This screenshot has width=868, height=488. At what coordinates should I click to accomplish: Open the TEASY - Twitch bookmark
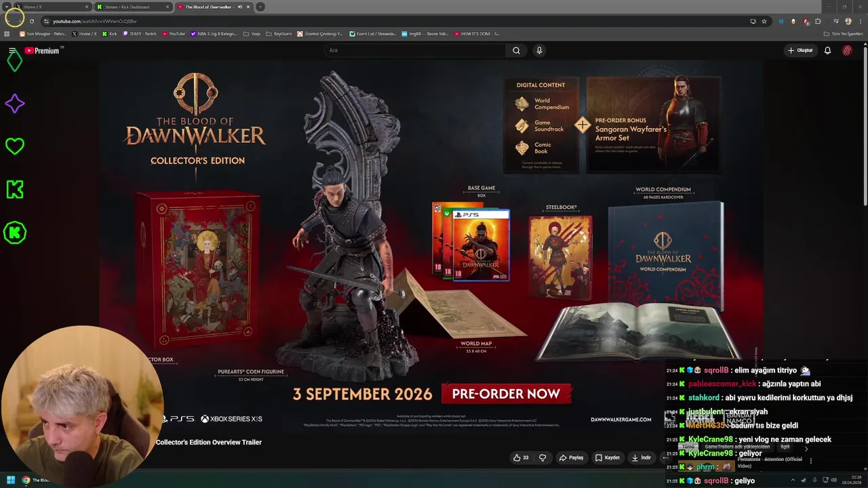(140, 33)
